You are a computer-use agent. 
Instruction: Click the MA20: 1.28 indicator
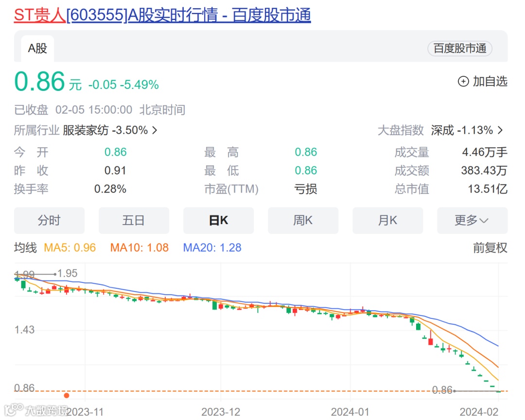click(212, 248)
